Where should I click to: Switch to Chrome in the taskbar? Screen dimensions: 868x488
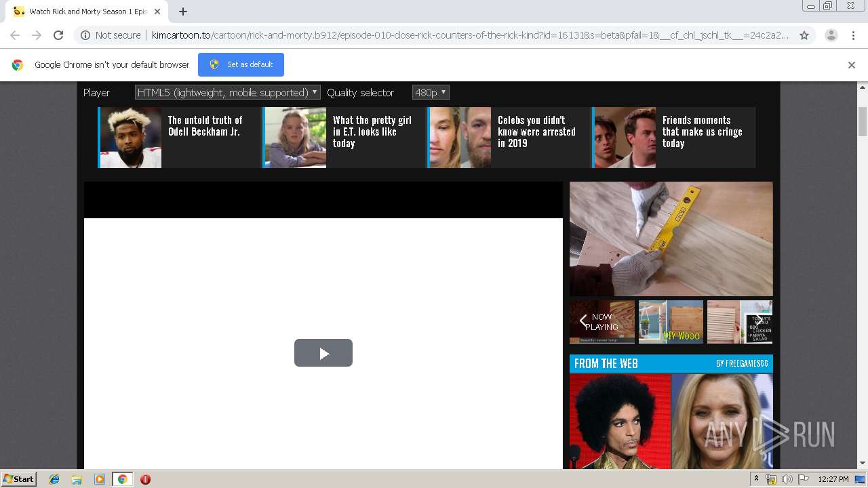[122, 479]
